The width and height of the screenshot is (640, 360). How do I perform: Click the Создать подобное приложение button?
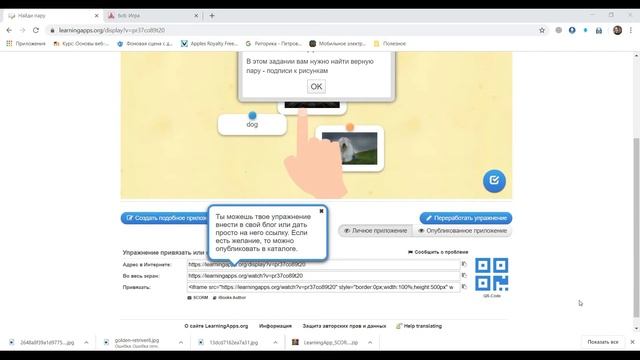(x=164, y=218)
